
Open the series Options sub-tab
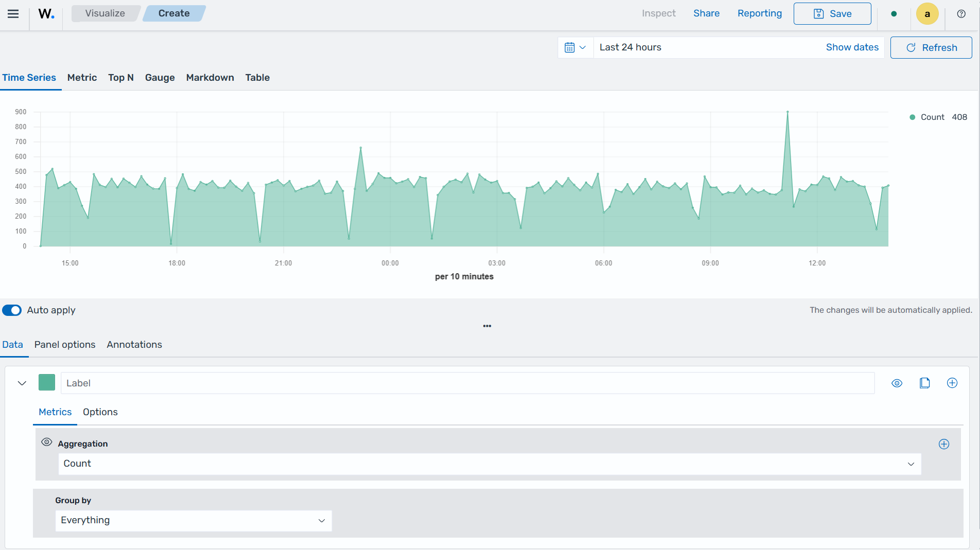tap(100, 412)
